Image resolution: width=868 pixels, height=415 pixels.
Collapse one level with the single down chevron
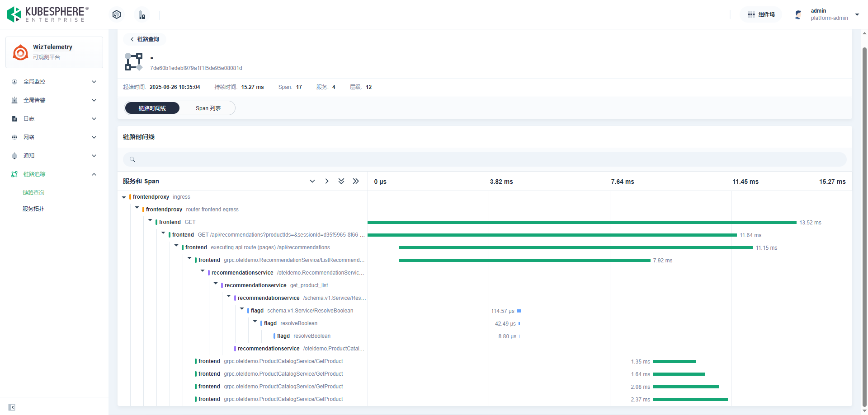[312, 181]
